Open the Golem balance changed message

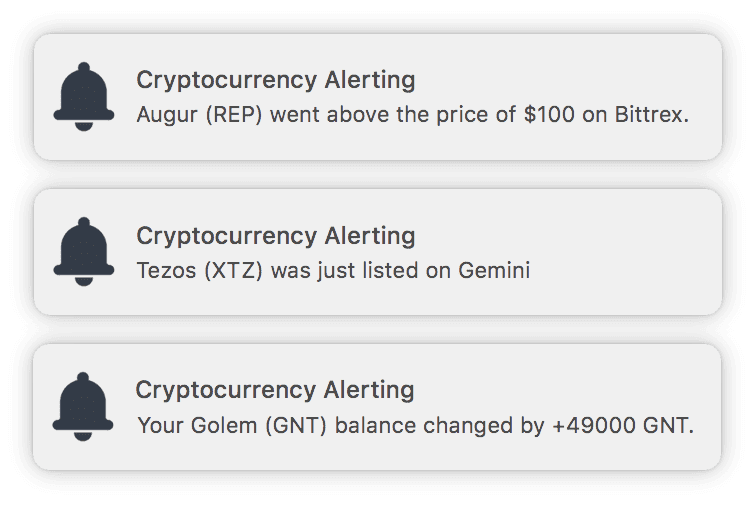tap(414, 425)
